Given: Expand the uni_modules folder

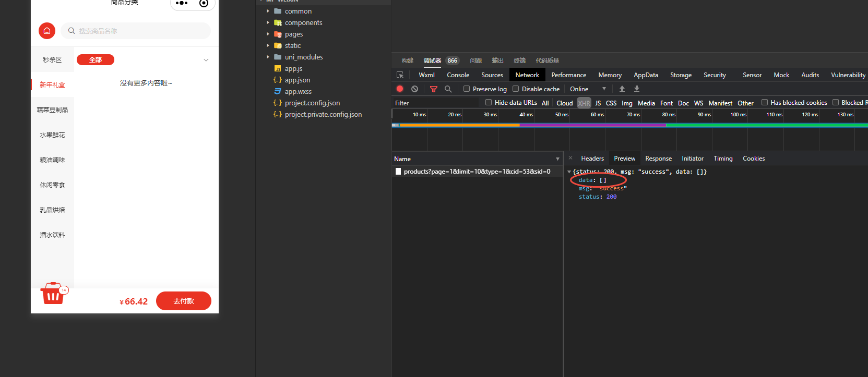Looking at the screenshot, I should click(x=268, y=57).
